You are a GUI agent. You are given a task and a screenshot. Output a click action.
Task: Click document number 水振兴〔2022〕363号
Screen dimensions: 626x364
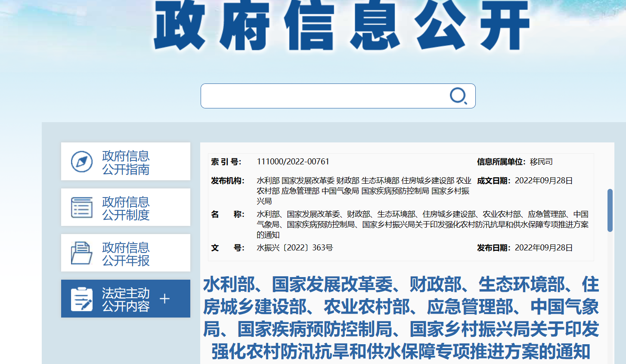coord(294,248)
